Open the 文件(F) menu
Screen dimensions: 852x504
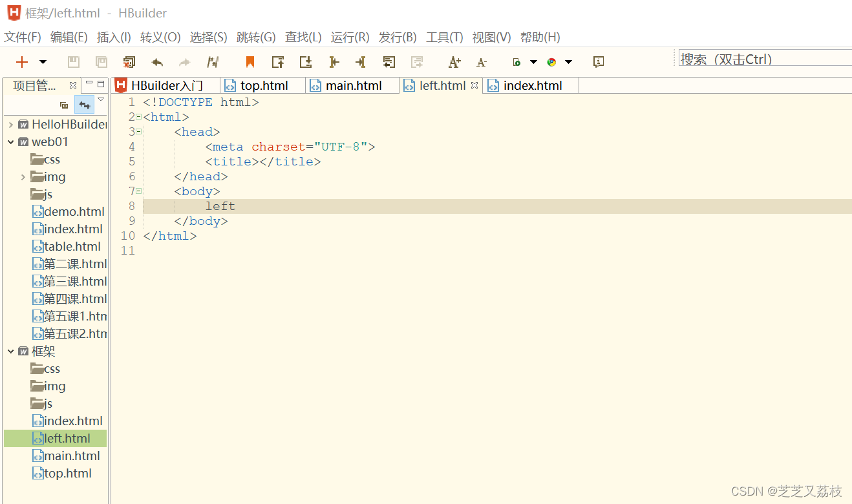(23, 37)
